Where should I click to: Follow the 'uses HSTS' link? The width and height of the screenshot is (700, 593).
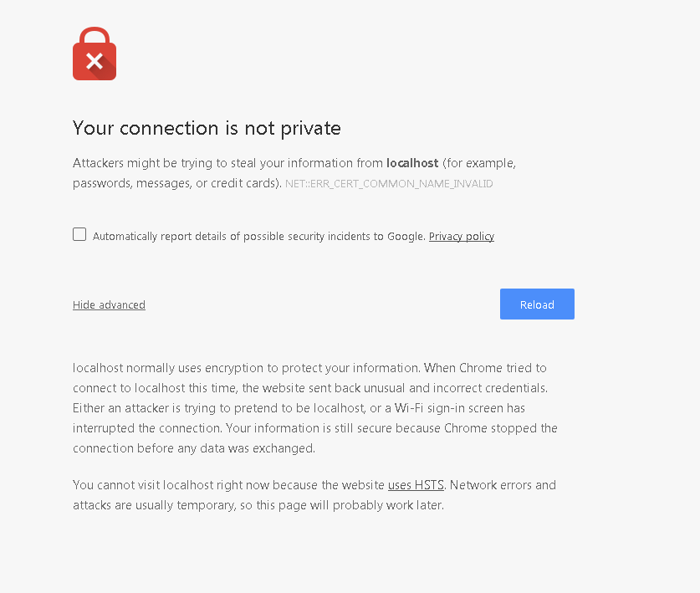click(x=416, y=485)
